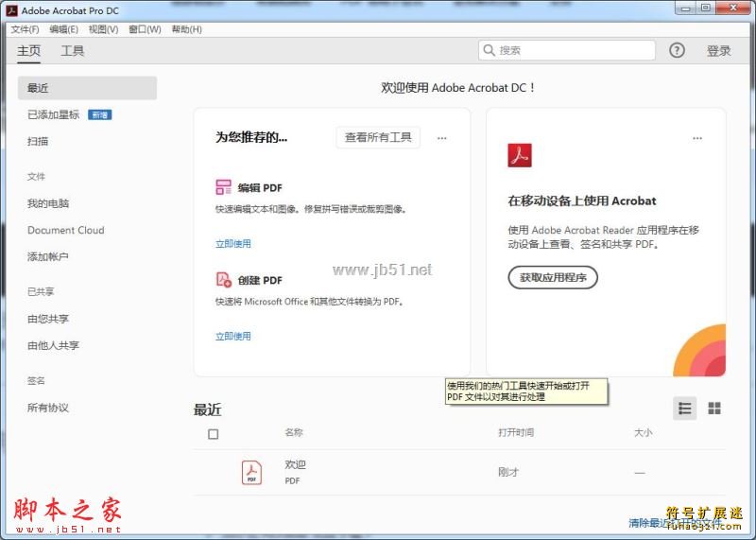Select 扫描 in the sidebar
This screenshot has width=756, height=540.
[x=38, y=141]
